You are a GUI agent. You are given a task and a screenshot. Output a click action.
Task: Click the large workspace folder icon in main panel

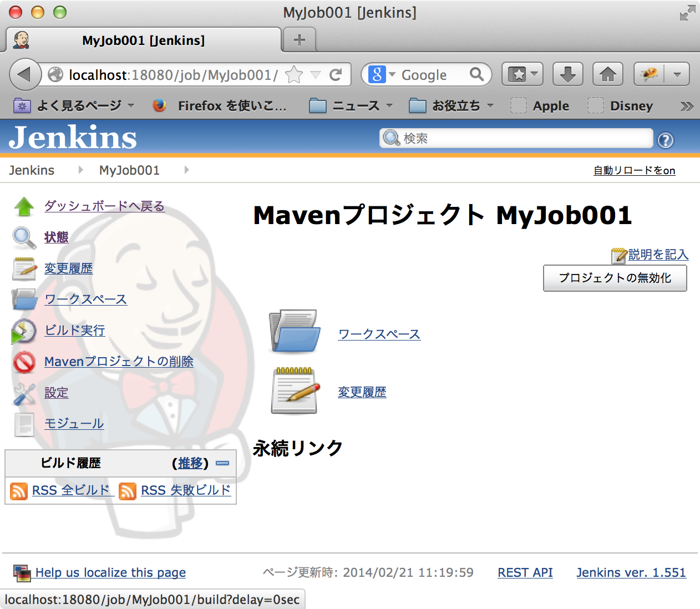pos(295,331)
